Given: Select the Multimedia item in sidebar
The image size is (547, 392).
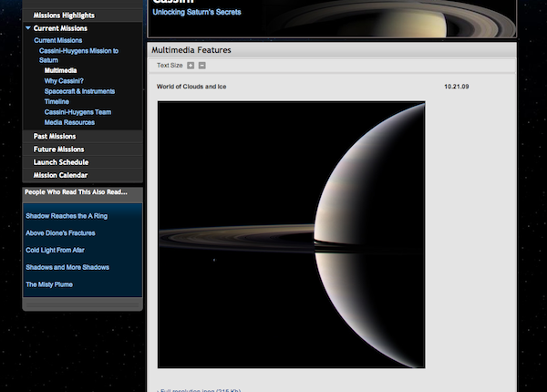Looking at the screenshot, I should [x=60, y=70].
